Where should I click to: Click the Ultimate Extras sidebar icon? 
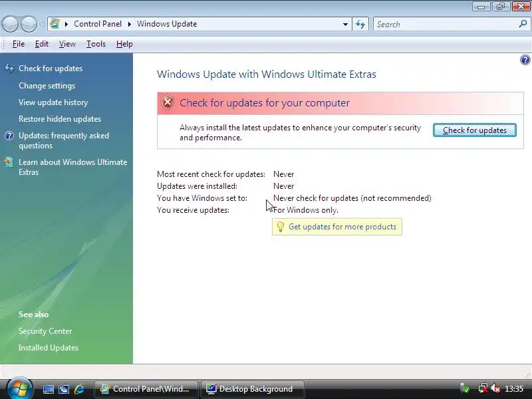[9, 162]
